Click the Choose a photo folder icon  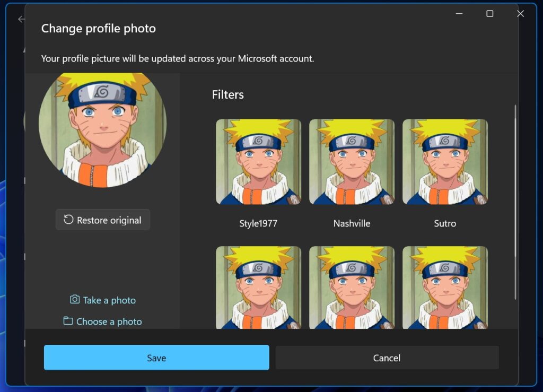[69, 321]
